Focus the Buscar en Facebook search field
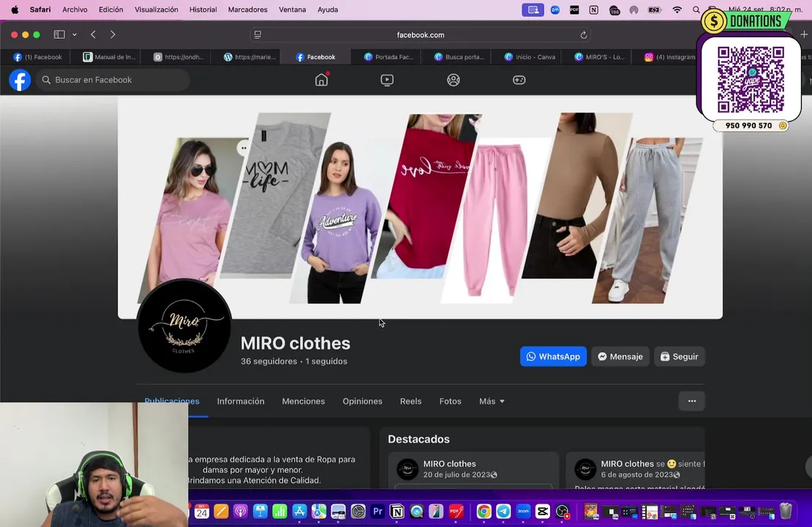The width and height of the screenshot is (812, 527). point(113,80)
